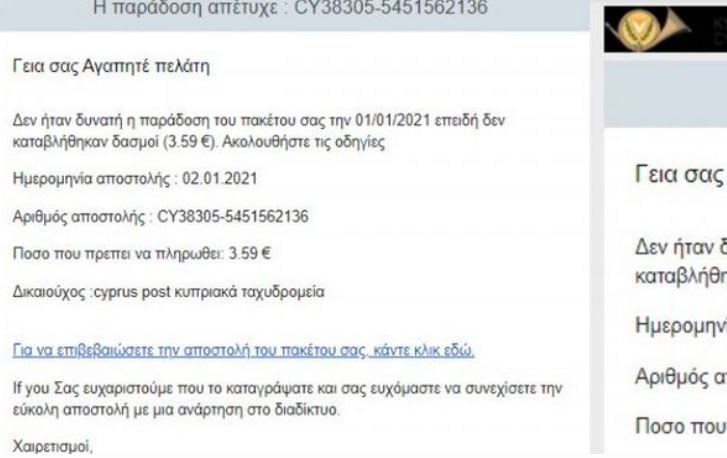The height and width of the screenshot is (458, 727).
Task: Click the date 01/01/2021 in delivery paragraph
Action: tap(393, 120)
